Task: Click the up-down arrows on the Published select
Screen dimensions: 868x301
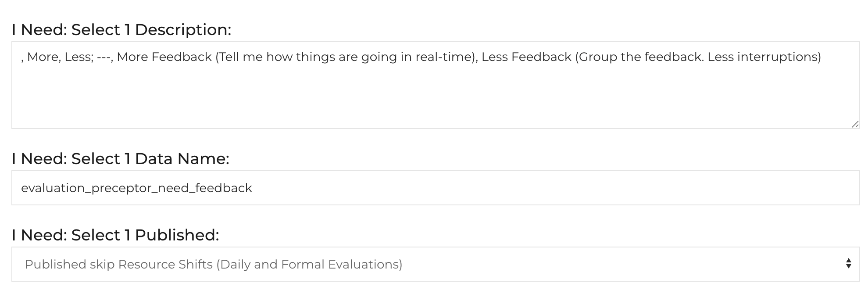Action: 848,264
